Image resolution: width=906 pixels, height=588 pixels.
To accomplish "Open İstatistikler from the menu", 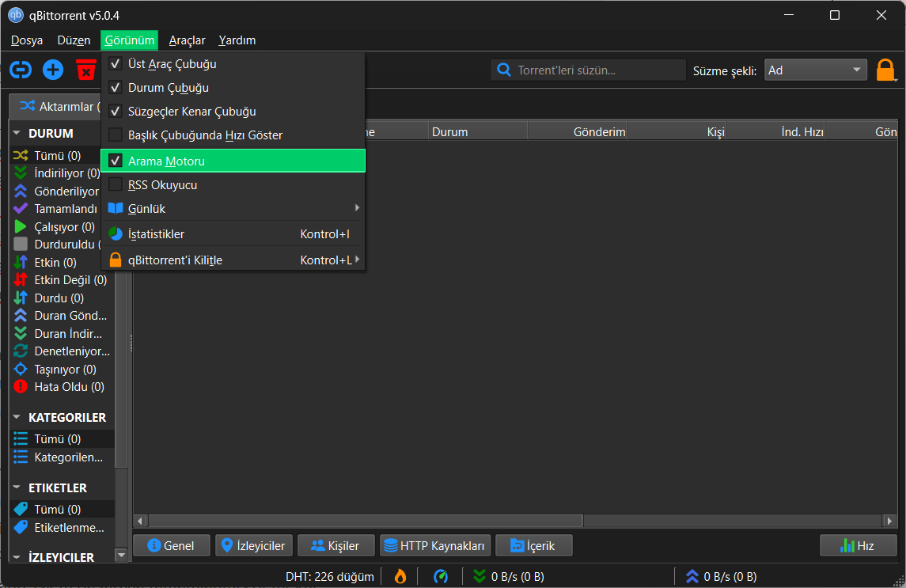I will tap(233, 234).
